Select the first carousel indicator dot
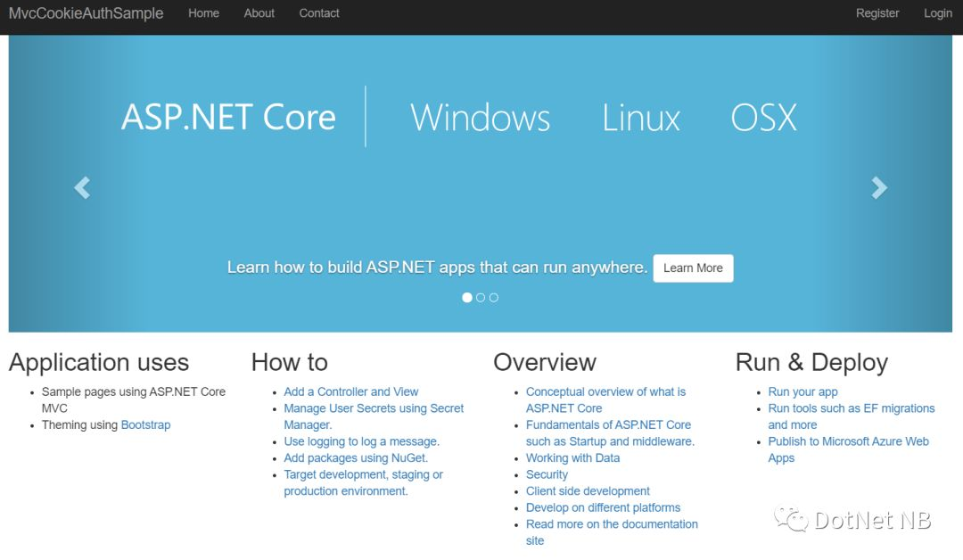963x560 pixels. (466, 298)
